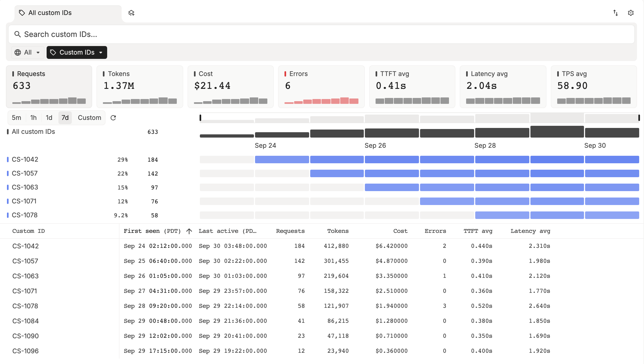This screenshot has width=644, height=364.
Task: Open the CS-1084 table row
Action: pyautogui.click(x=321, y=321)
